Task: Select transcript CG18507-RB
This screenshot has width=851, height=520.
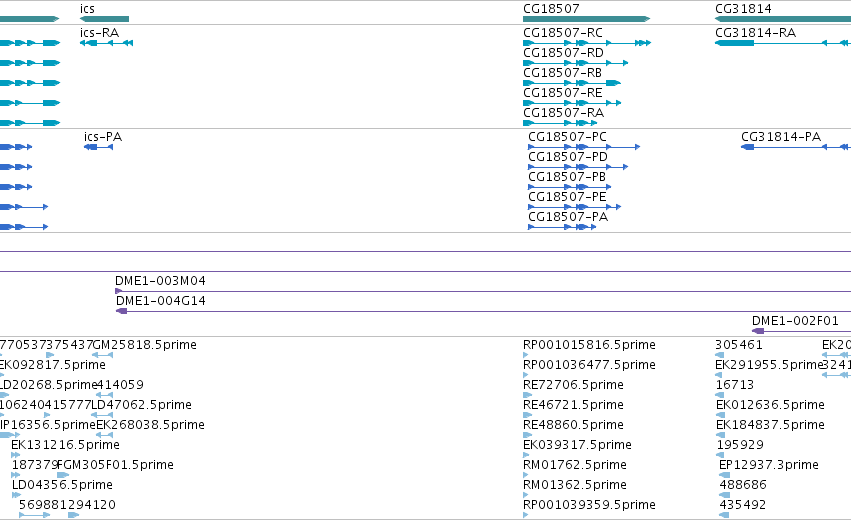Action: click(x=562, y=73)
